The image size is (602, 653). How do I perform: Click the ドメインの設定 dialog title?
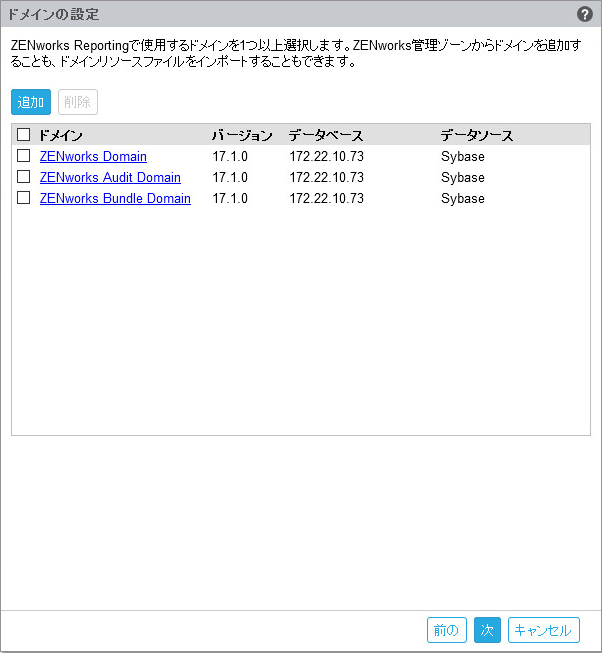point(54,15)
